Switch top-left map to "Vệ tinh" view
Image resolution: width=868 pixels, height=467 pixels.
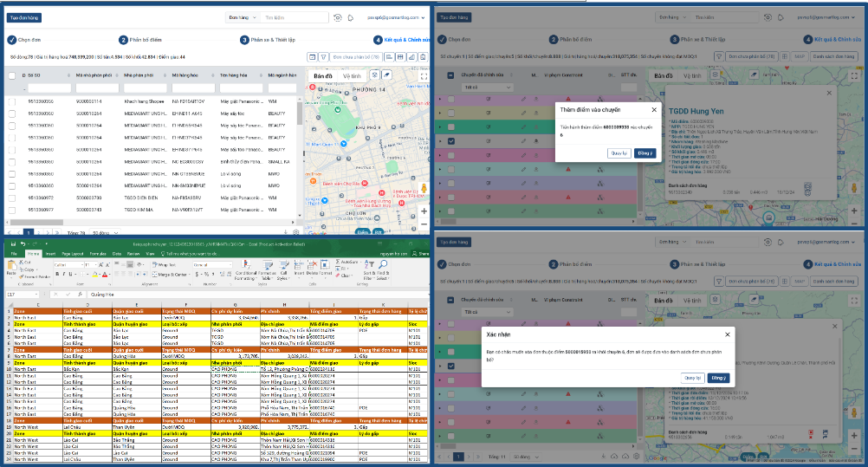coord(352,76)
